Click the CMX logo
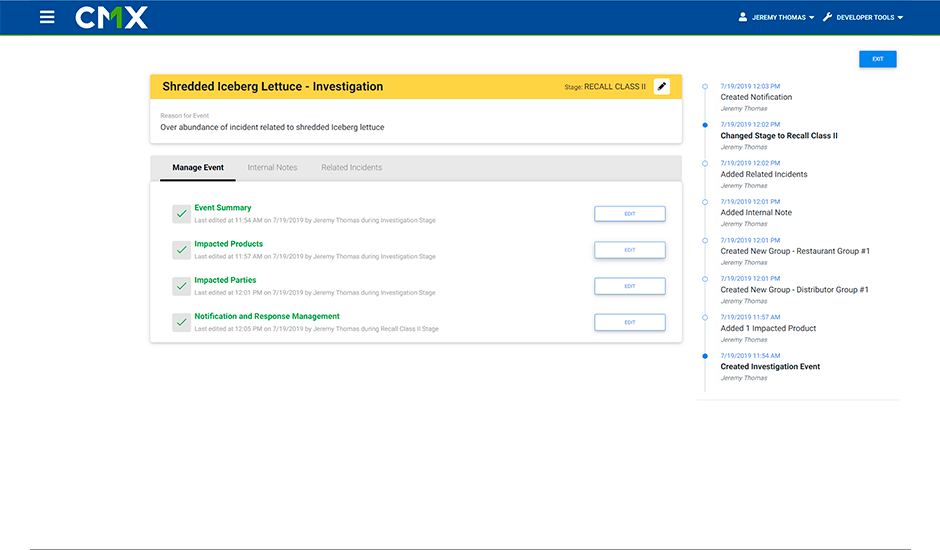The height and width of the screenshot is (550, 940). pos(112,17)
